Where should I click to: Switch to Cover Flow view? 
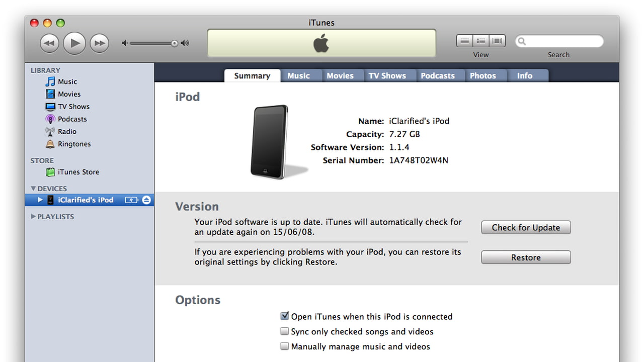(497, 41)
